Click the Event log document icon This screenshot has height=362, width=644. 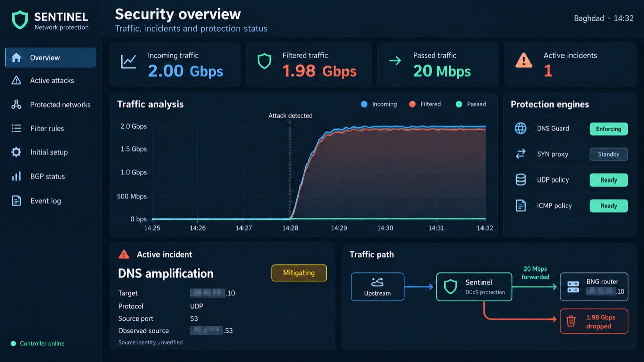(16, 201)
